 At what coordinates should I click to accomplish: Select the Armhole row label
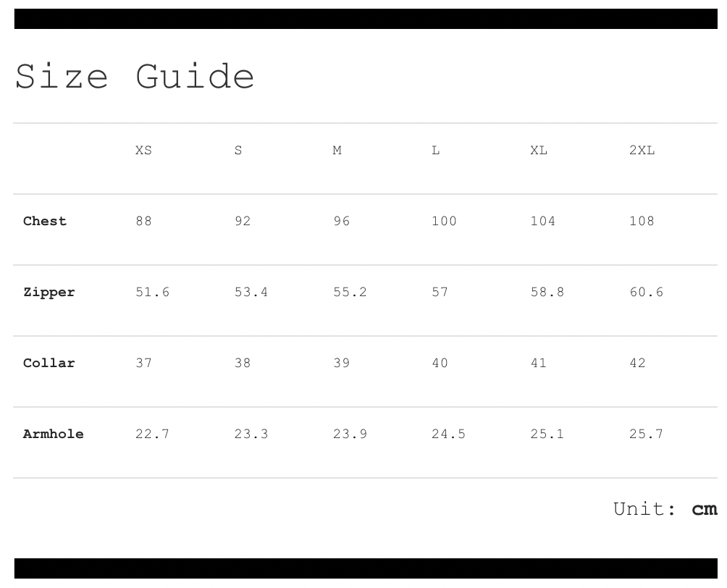(54, 434)
